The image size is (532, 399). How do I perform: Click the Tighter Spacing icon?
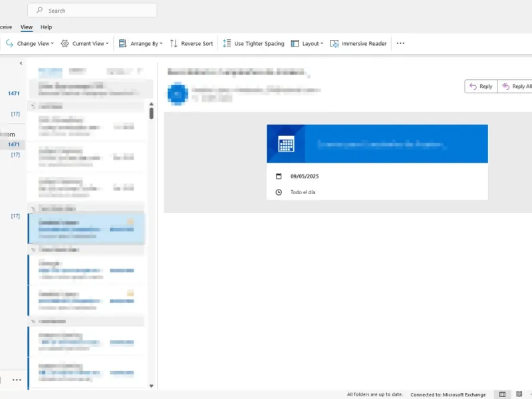point(227,43)
